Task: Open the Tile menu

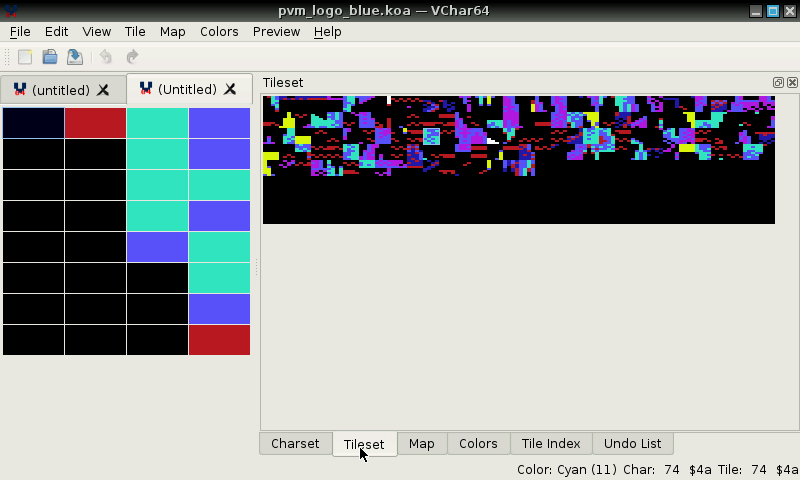Action: [135, 32]
